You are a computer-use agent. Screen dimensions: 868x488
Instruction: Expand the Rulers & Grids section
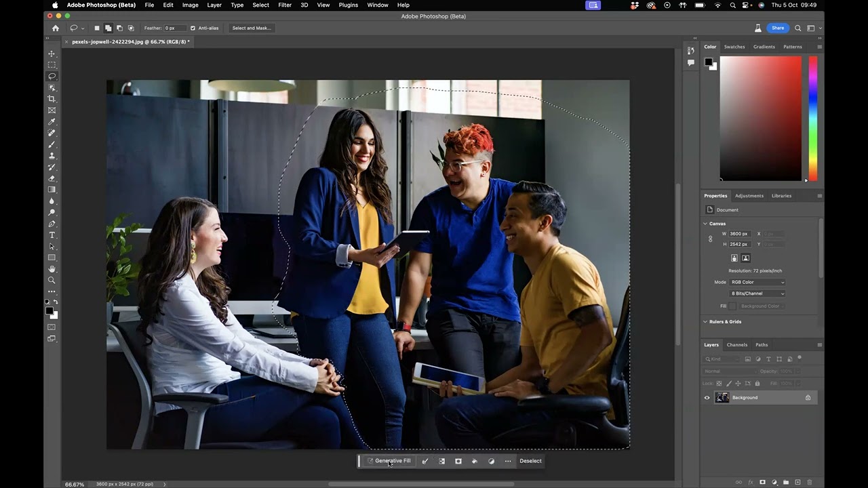click(705, 322)
